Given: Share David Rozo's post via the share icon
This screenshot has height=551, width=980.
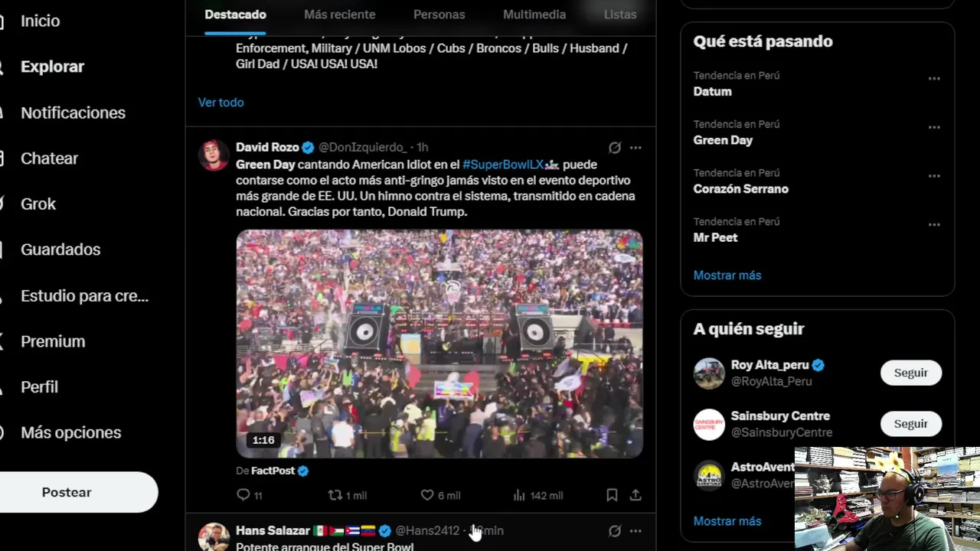Looking at the screenshot, I should point(635,495).
